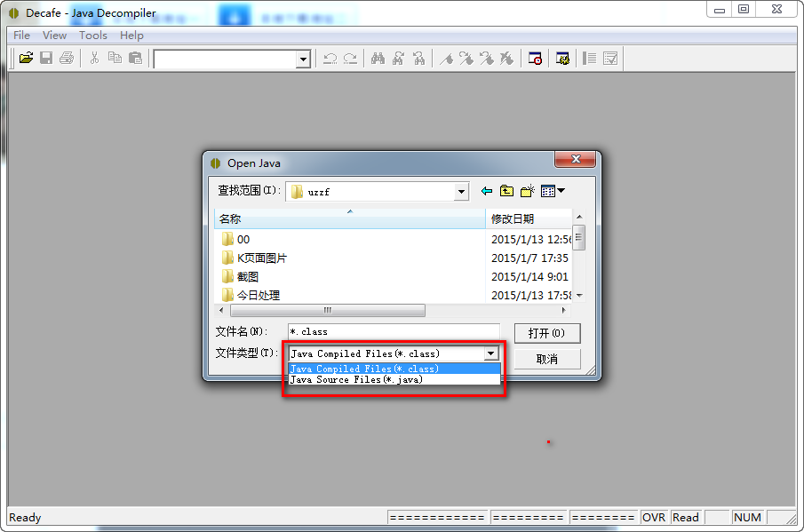Click the 2015/1/14 9:01 date cell
Viewport: 804px width, 532px height.
click(x=529, y=277)
